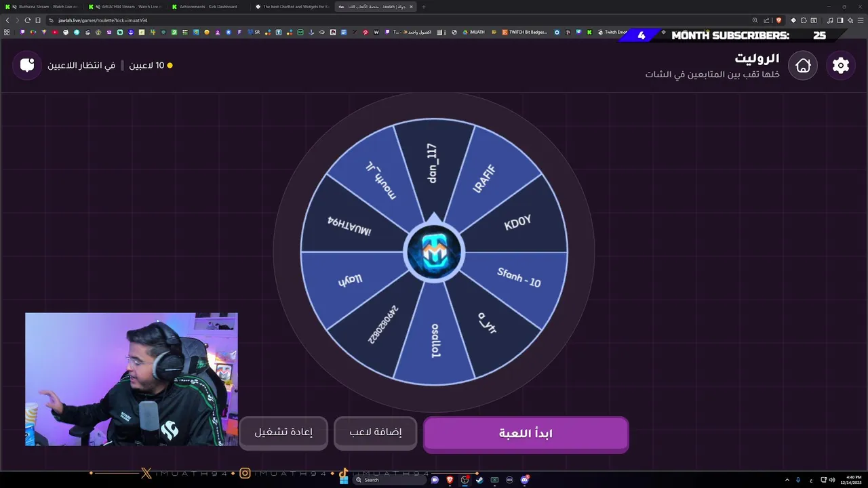Reload the page with the refresh icon
The width and height of the screenshot is (868, 488).
click(28, 20)
